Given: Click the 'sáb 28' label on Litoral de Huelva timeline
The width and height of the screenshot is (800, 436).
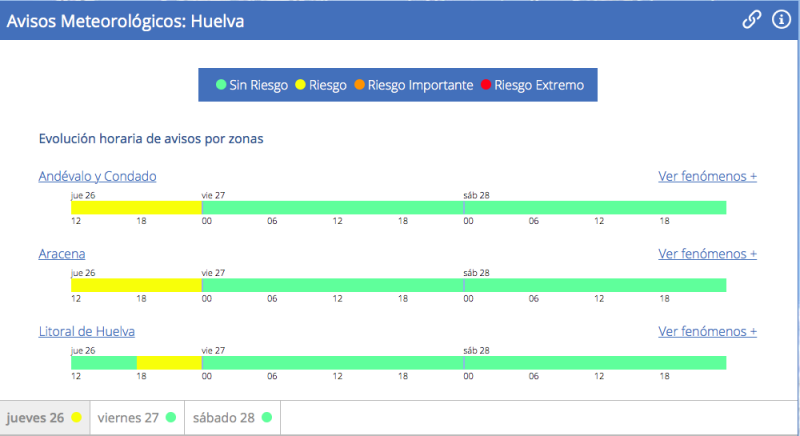Looking at the screenshot, I should click(x=477, y=350).
